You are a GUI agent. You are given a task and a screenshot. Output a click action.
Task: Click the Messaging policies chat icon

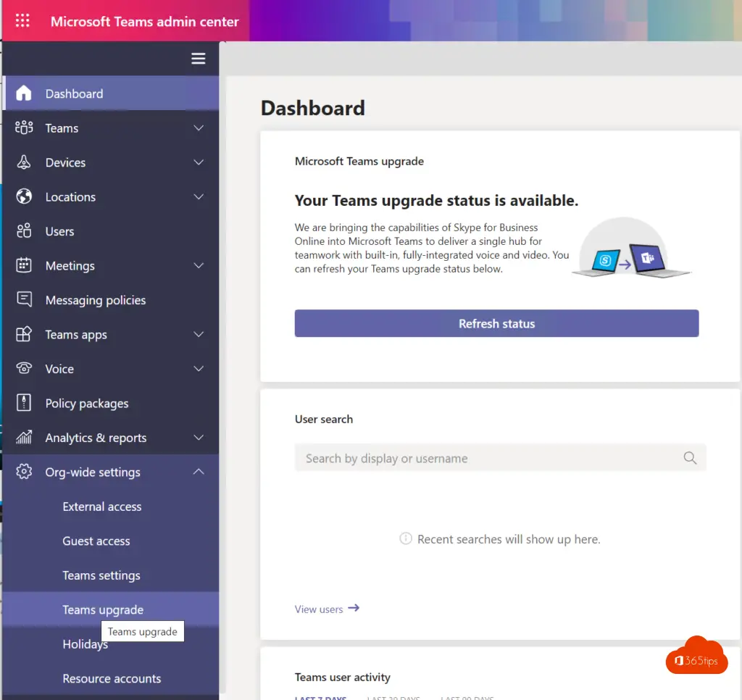tap(24, 299)
